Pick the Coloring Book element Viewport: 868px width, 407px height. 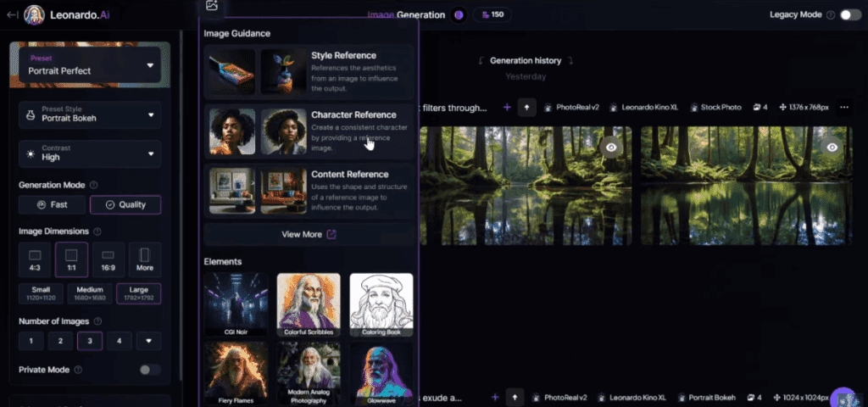coord(381,304)
